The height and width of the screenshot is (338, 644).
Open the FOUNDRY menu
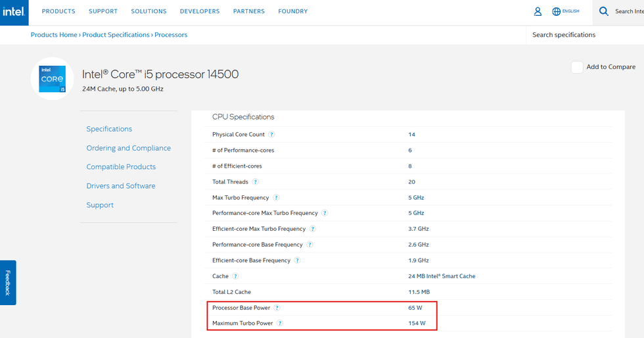point(293,12)
